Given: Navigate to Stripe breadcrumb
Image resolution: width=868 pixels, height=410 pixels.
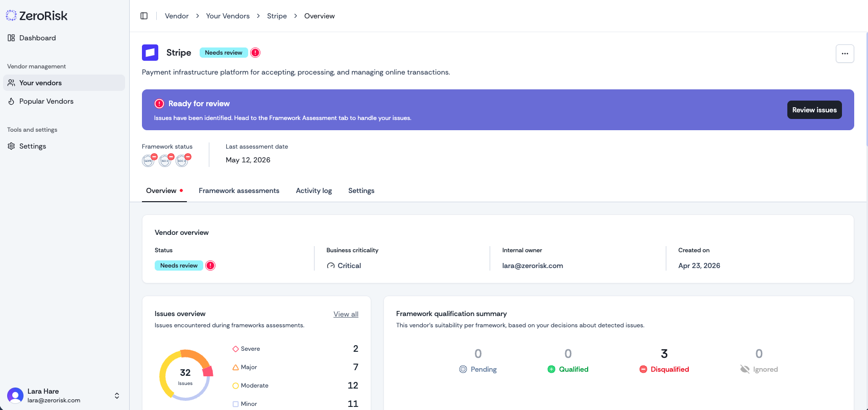Looking at the screenshot, I should coord(277,16).
